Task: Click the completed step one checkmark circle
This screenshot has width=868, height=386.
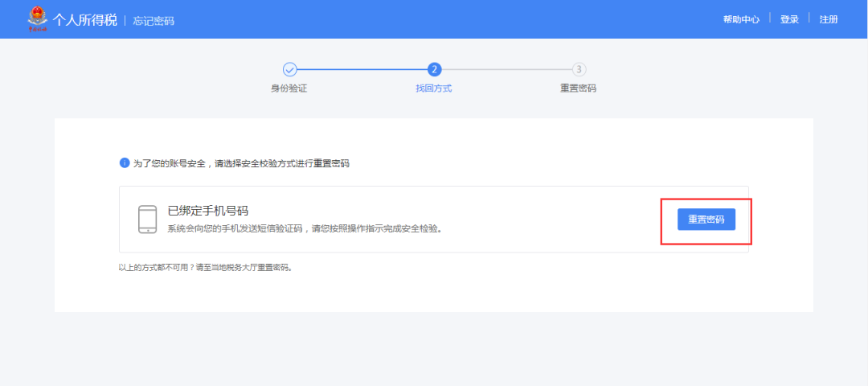Action: coord(290,70)
